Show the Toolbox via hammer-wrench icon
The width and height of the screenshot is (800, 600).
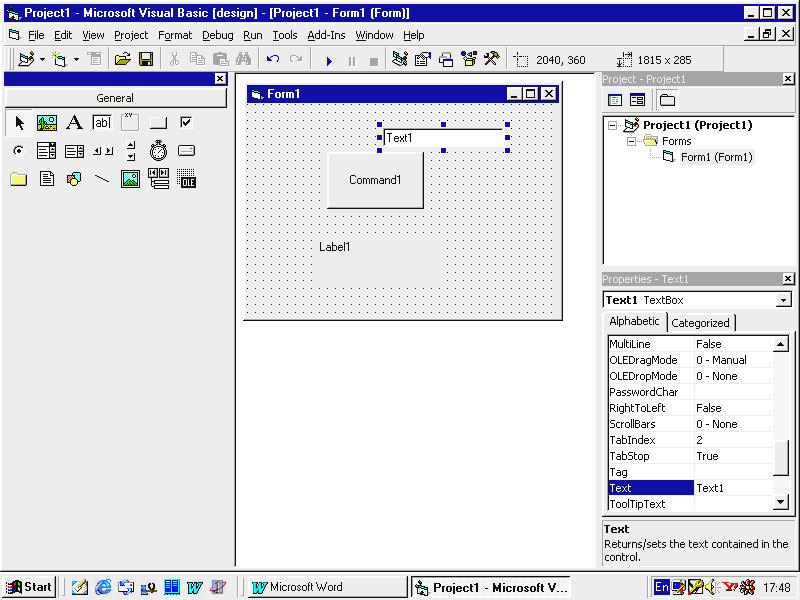(x=492, y=60)
